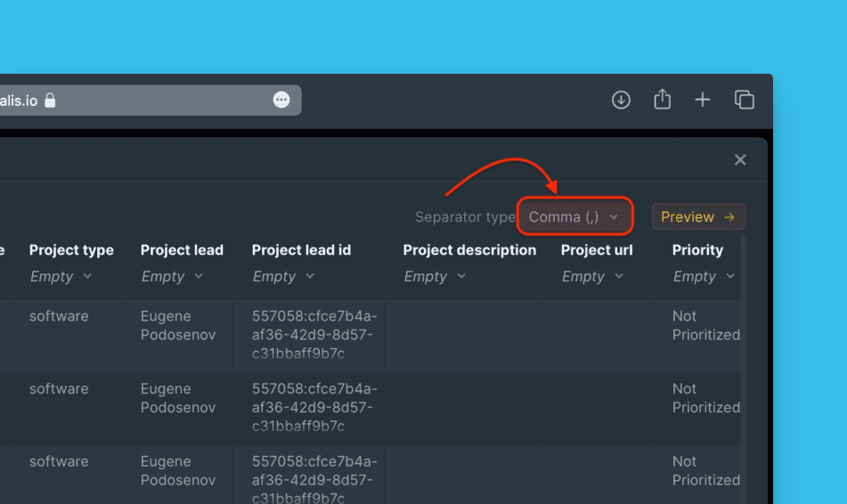Expand the Project lead Empty dropdown
Screen dimensions: 847x504
[x=172, y=277]
